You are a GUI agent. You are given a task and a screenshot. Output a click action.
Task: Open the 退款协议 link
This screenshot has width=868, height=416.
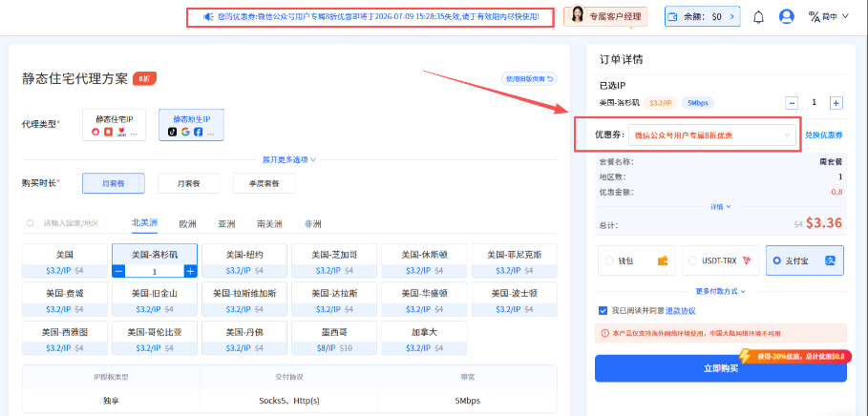(x=680, y=311)
